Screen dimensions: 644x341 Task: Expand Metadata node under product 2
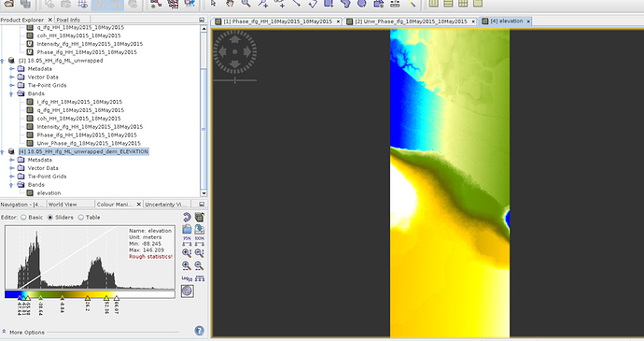tap(11, 69)
